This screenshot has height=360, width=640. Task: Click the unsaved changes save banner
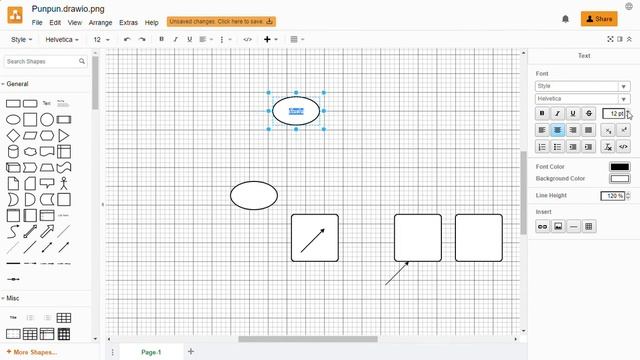click(221, 21)
